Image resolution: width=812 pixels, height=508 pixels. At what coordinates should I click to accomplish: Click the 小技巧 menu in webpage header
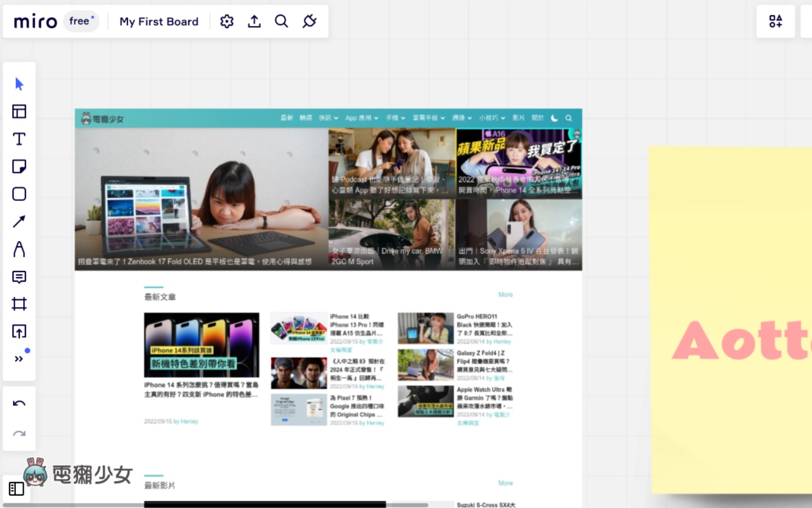click(x=492, y=118)
